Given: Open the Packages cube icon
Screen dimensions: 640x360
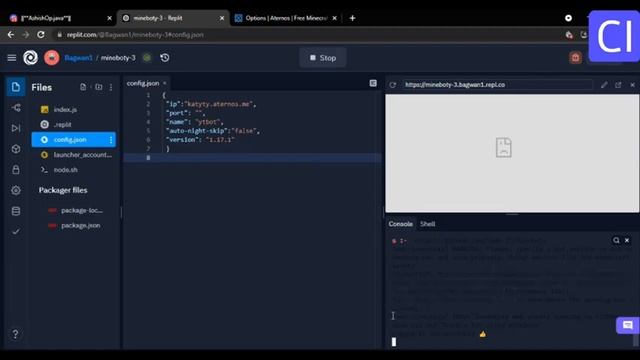Looking at the screenshot, I should 16,149.
